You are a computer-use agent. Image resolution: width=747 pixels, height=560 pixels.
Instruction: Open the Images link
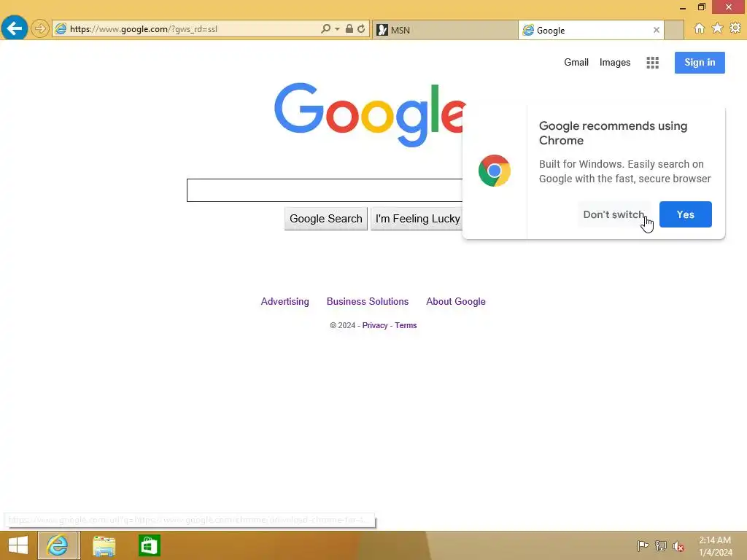[614, 63]
